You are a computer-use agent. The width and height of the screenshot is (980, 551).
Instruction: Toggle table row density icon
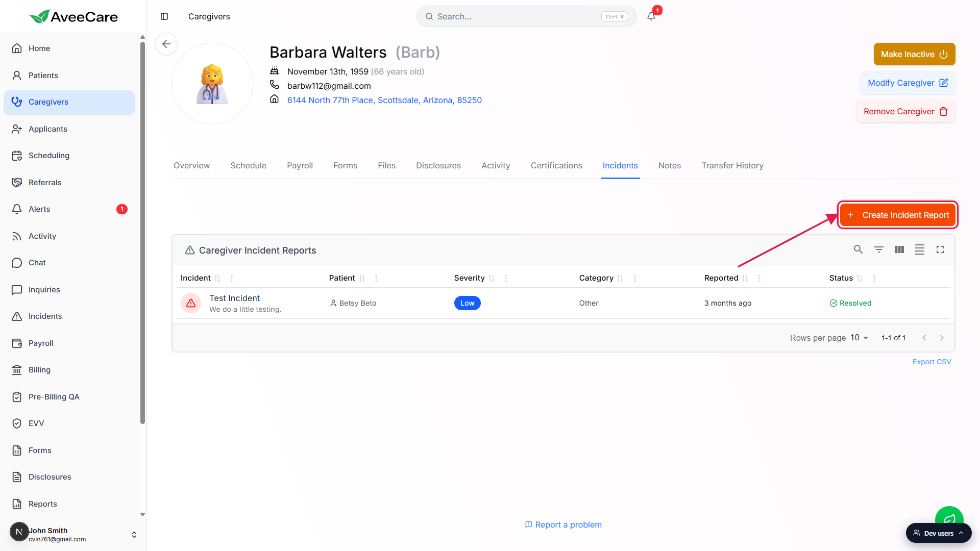(920, 249)
